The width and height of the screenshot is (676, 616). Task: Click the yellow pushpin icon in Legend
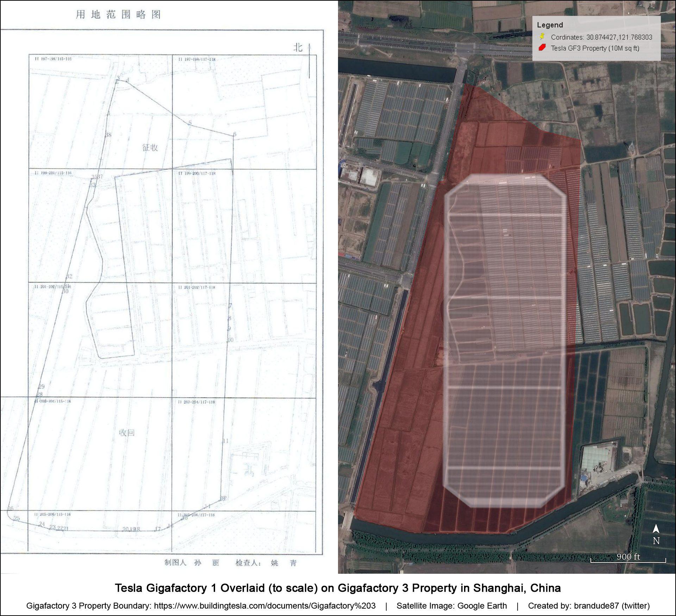point(542,36)
